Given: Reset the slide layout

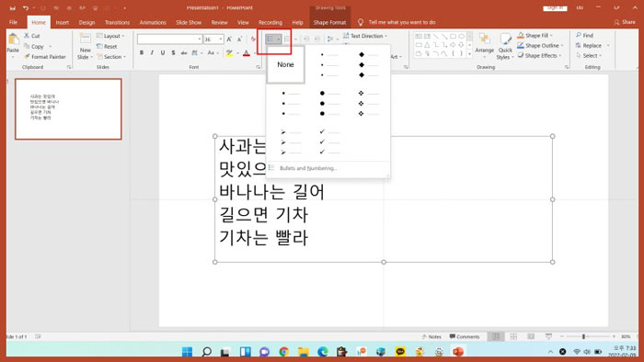Looking at the screenshot, I should 107,46.
